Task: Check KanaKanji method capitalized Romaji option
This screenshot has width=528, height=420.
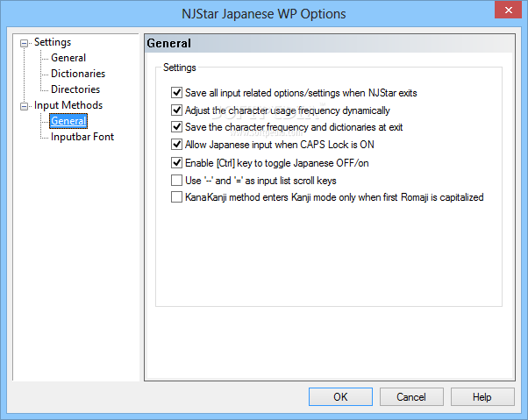Action: 176,197
